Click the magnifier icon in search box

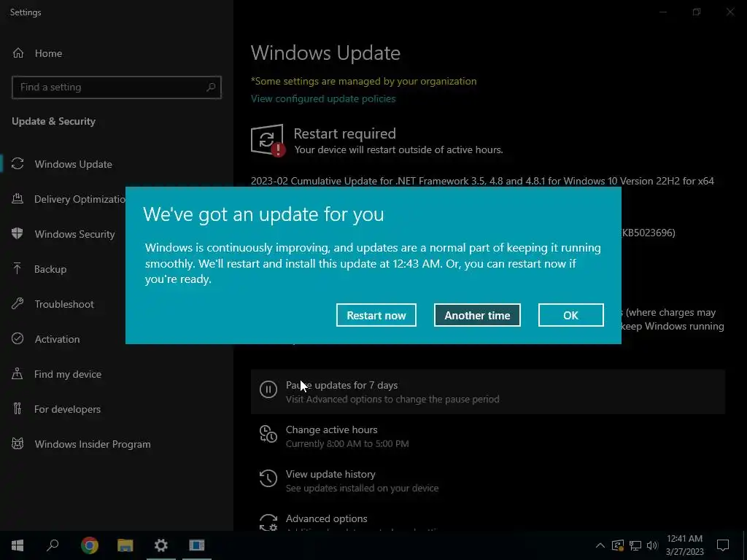211,87
